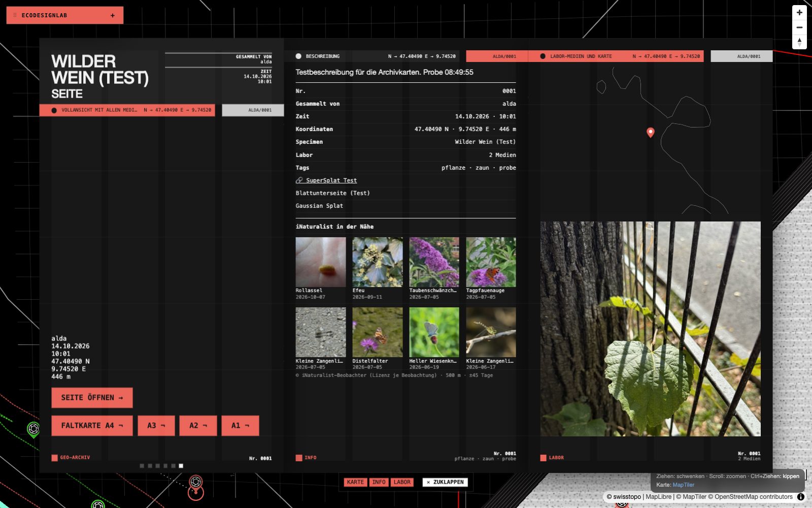Image resolution: width=812 pixels, height=508 pixels.
Task: Click the chain link icon beside SuperSplat Test
Action: click(299, 180)
